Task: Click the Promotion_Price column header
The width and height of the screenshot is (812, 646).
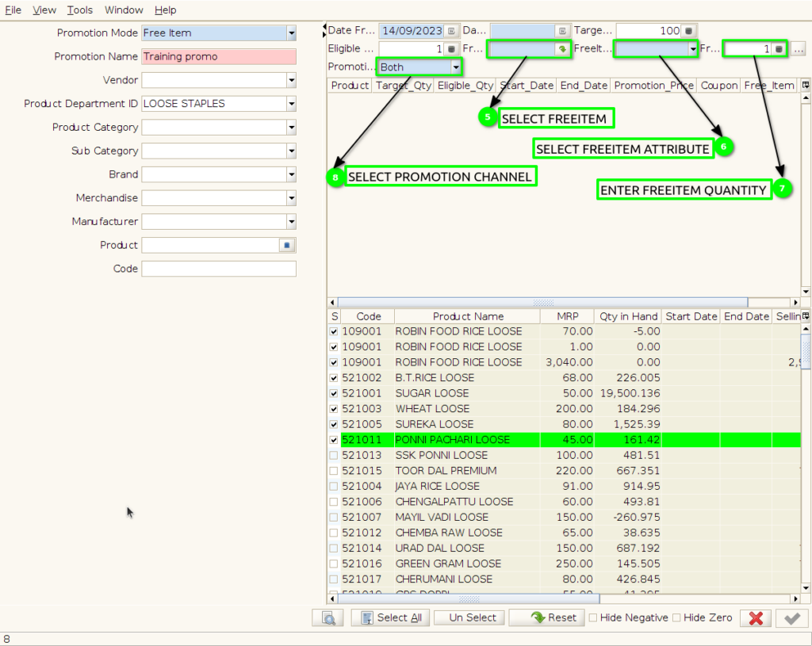Action: pyautogui.click(x=654, y=86)
